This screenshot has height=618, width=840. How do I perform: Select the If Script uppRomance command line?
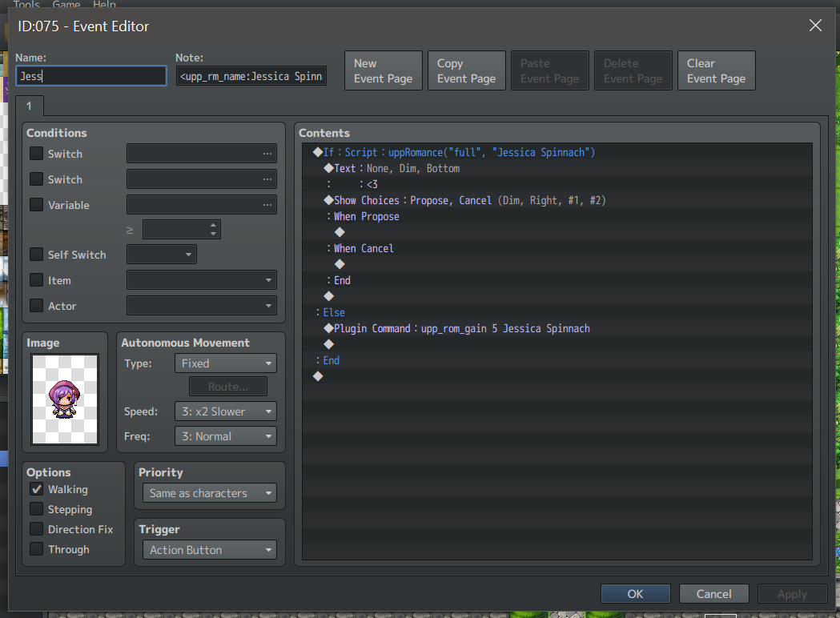[557, 153]
